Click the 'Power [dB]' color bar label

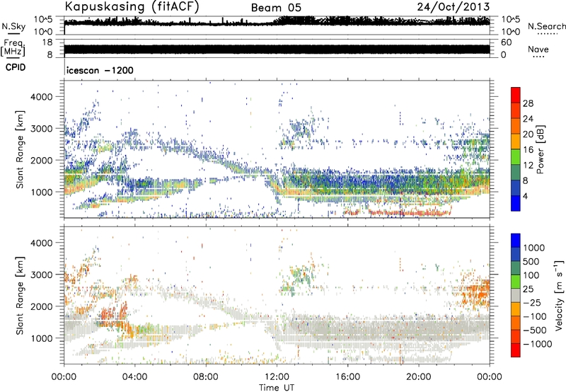(x=540, y=149)
